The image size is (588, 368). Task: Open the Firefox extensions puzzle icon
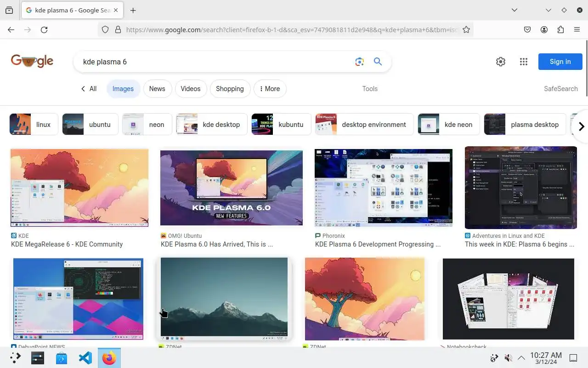click(x=560, y=29)
